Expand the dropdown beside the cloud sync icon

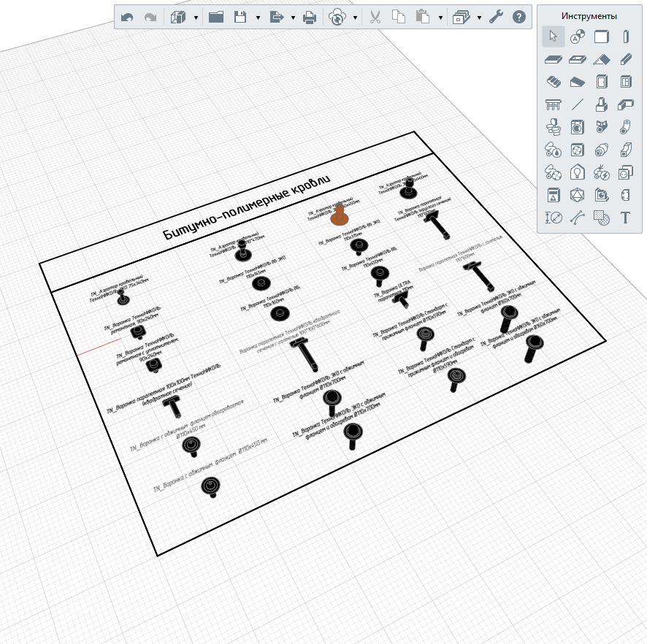355,18
